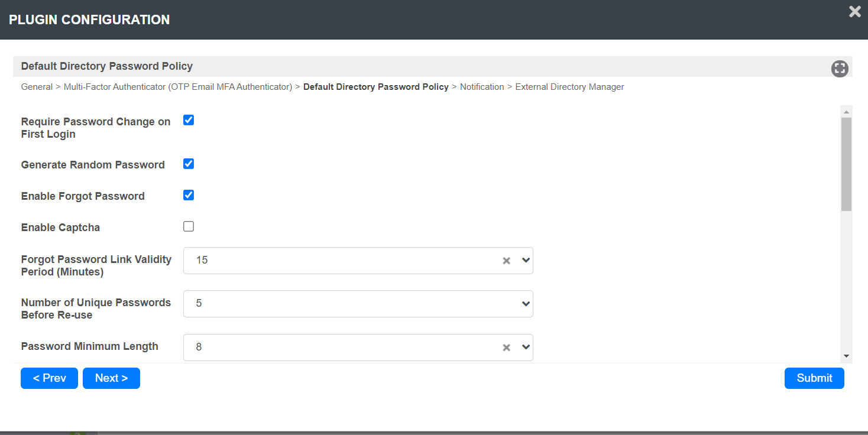Go to the General breadcrumb step

(37, 87)
